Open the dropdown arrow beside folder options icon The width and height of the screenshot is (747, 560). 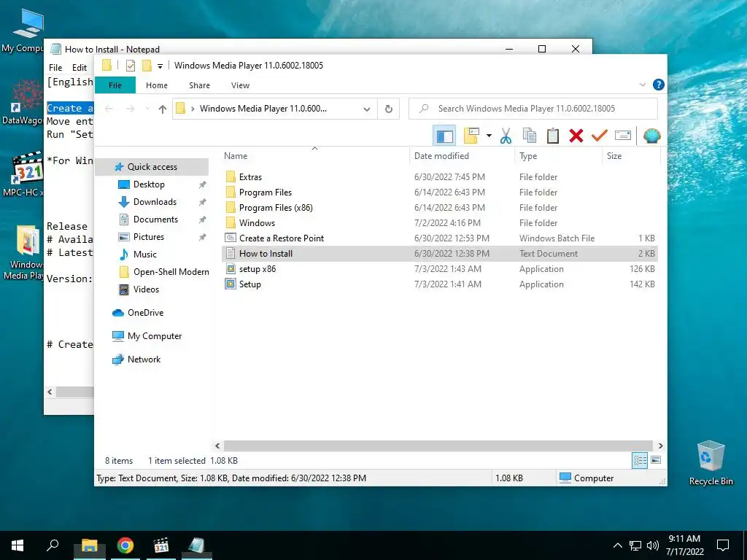[489, 136]
